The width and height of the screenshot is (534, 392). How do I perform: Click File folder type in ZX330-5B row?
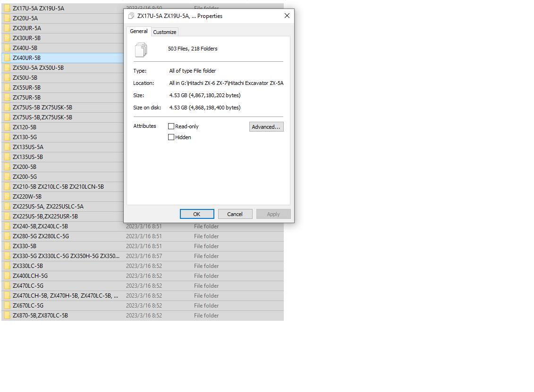[206, 246]
